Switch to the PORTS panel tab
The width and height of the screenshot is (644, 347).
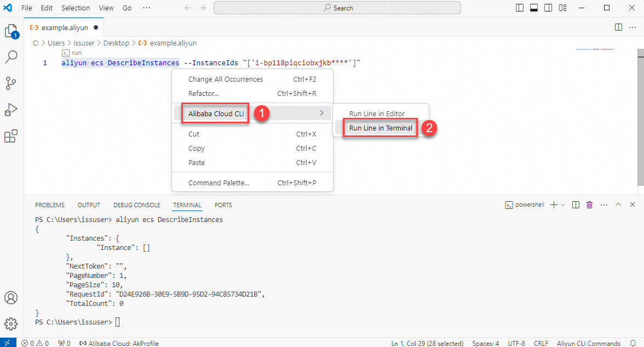[223, 205]
